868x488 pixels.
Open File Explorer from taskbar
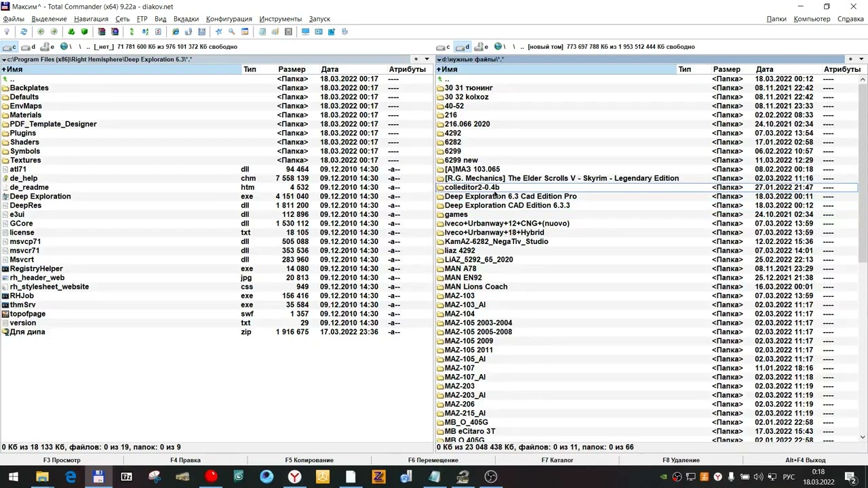(x=42, y=477)
